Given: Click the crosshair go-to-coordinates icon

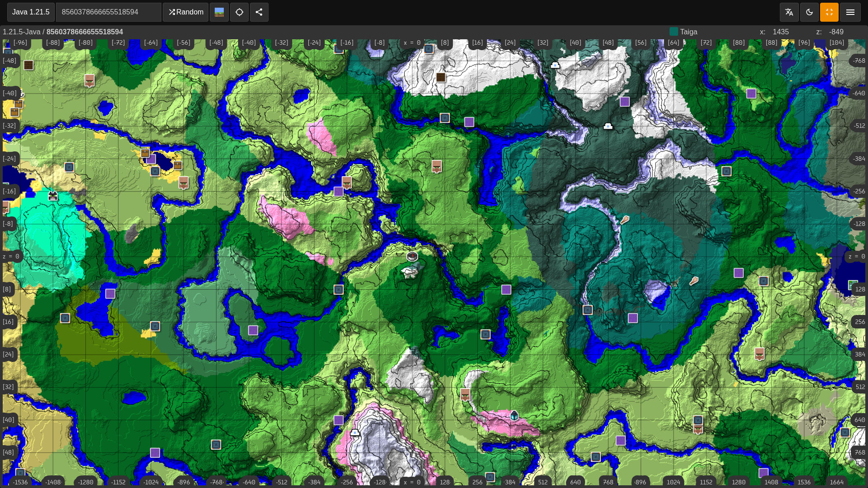Looking at the screenshot, I should (x=239, y=12).
